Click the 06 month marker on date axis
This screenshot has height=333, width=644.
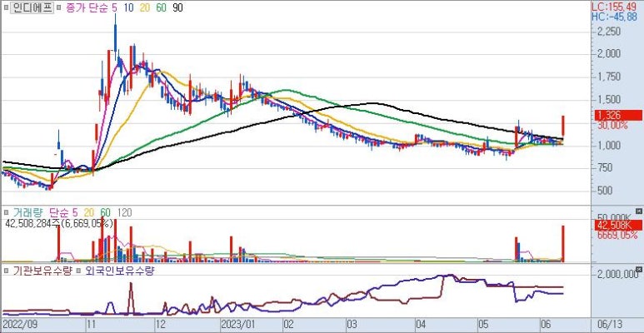(x=547, y=324)
